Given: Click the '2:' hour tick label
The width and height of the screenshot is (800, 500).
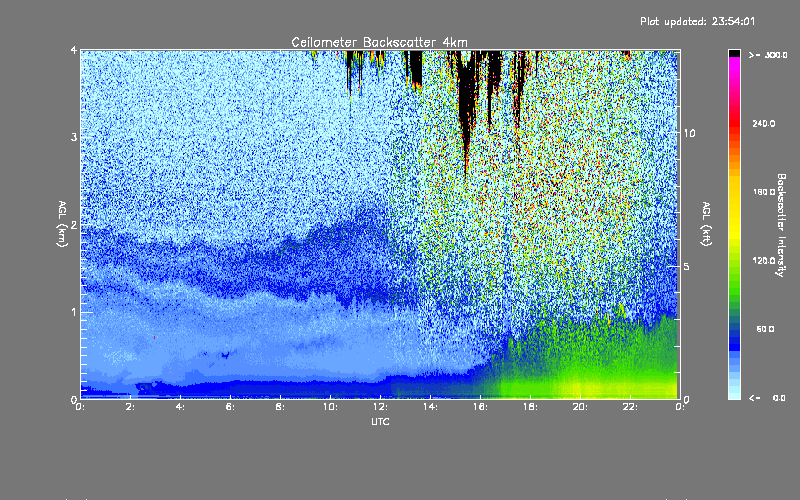Looking at the screenshot, I should coord(131,407).
